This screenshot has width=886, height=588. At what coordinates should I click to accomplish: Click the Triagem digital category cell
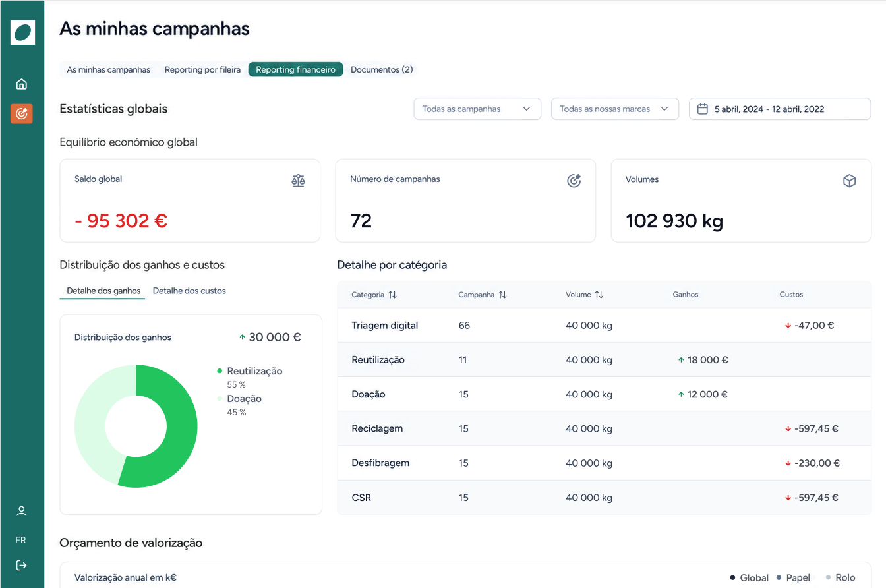385,326
